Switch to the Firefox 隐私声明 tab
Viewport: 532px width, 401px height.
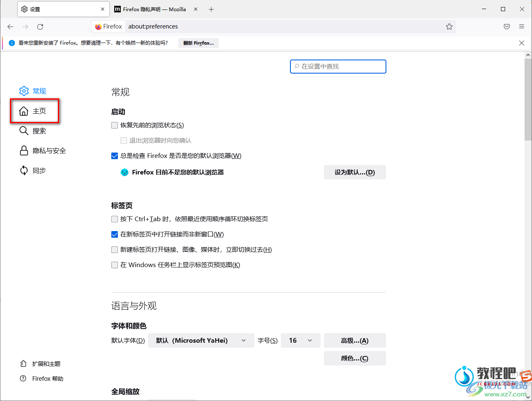[156, 9]
